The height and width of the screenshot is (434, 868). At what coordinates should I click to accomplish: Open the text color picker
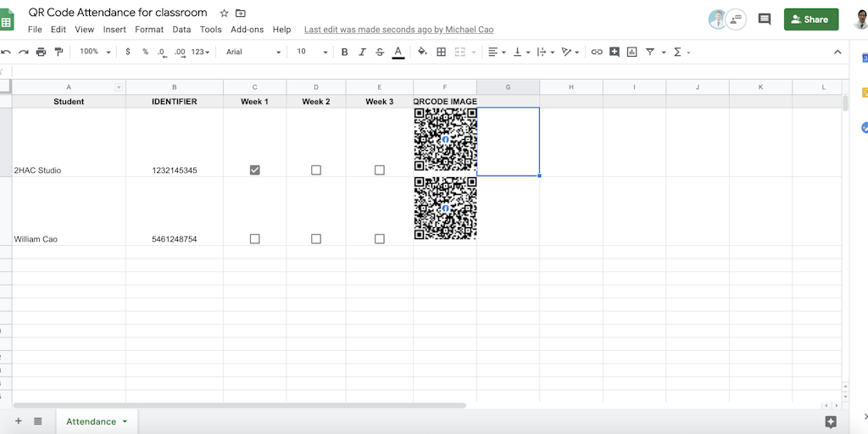[398, 52]
